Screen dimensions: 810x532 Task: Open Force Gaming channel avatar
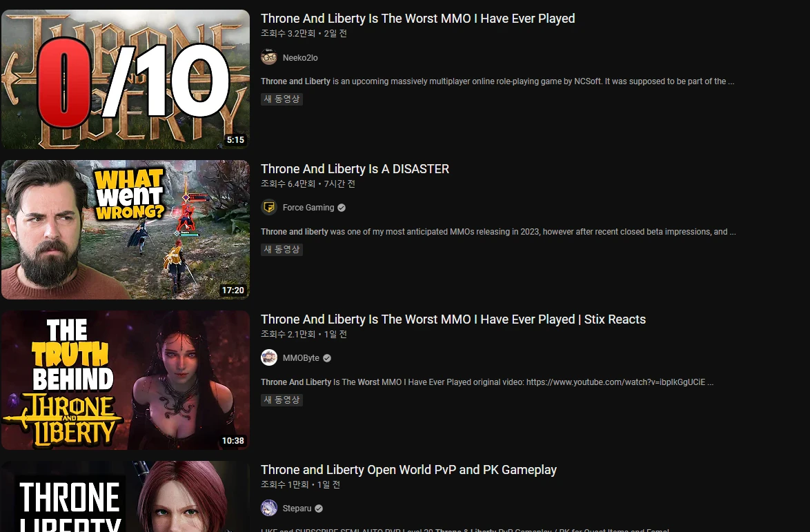pyautogui.click(x=268, y=207)
